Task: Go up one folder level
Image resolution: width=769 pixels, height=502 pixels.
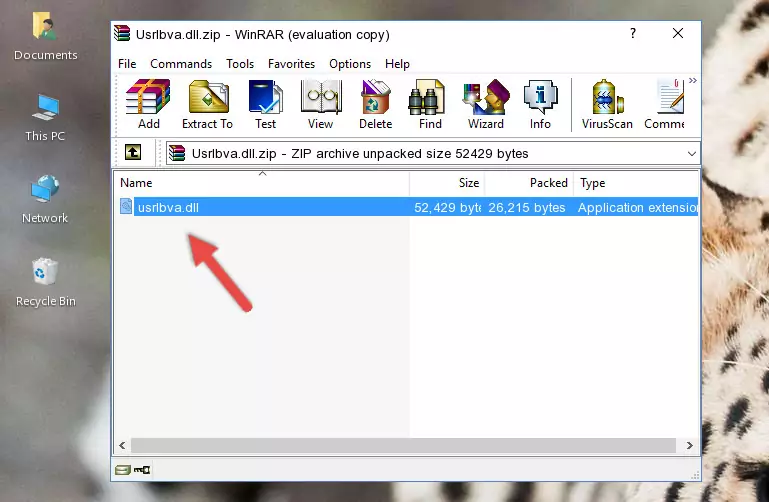Action: pyautogui.click(x=133, y=152)
